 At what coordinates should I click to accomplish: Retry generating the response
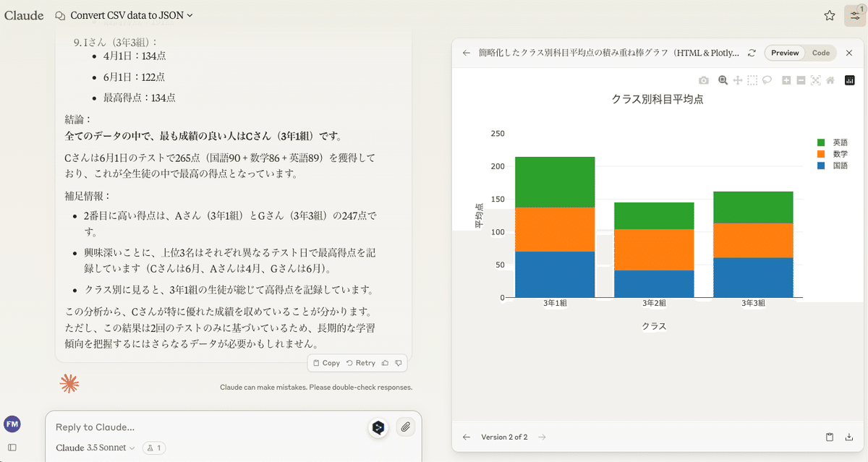[361, 363]
